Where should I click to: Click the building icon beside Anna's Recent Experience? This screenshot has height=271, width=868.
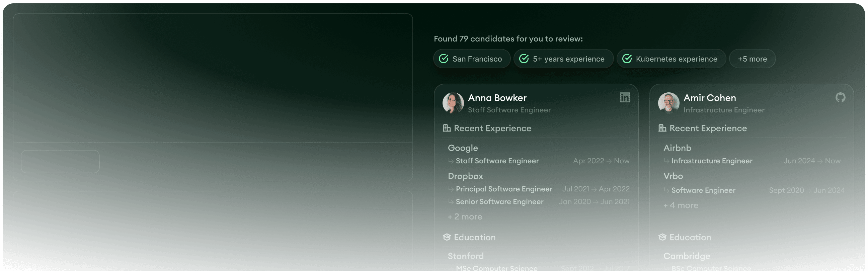pos(447,128)
